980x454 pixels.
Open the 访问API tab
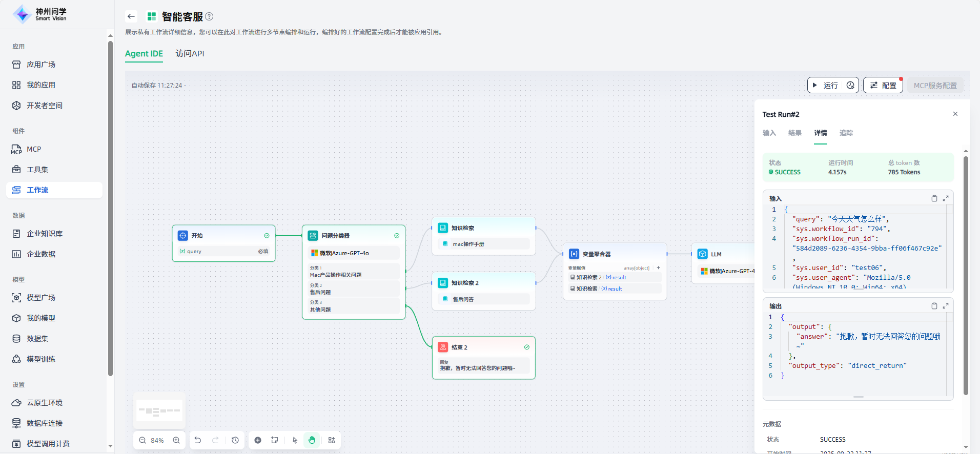click(x=190, y=53)
